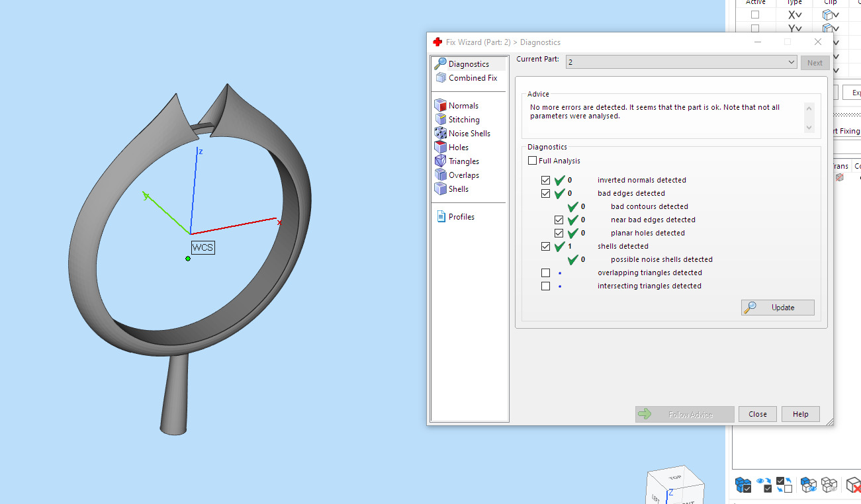The height and width of the screenshot is (504, 861).
Task: Click the Next button
Action: pyautogui.click(x=815, y=63)
